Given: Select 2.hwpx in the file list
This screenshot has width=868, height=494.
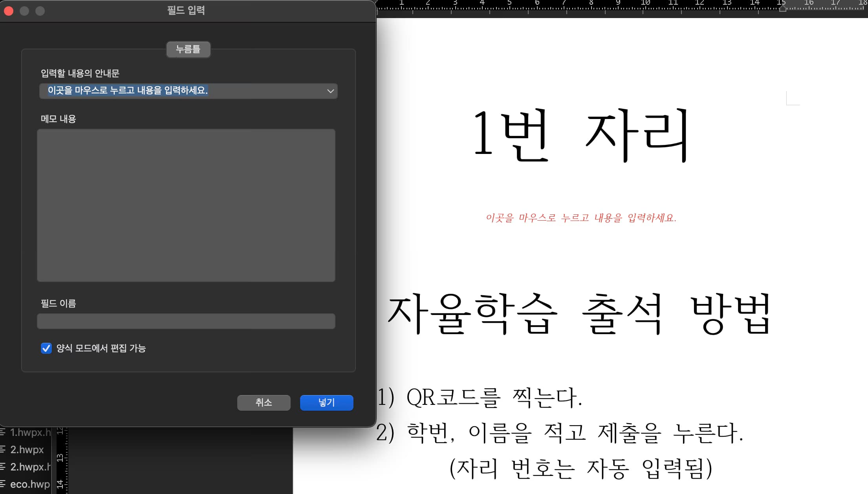Looking at the screenshot, I should (27, 450).
